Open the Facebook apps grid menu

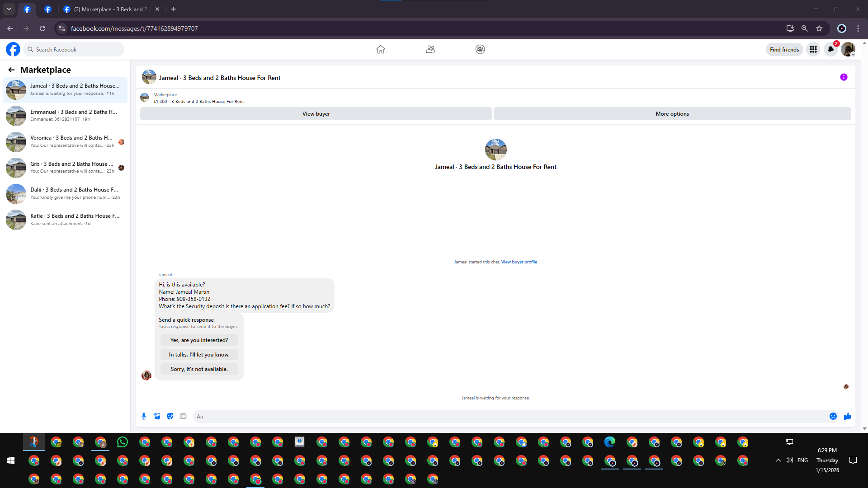[813, 49]
